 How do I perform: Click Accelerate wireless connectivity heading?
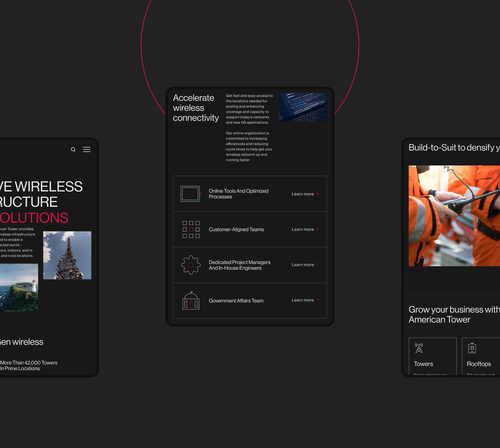coord(196,108)
